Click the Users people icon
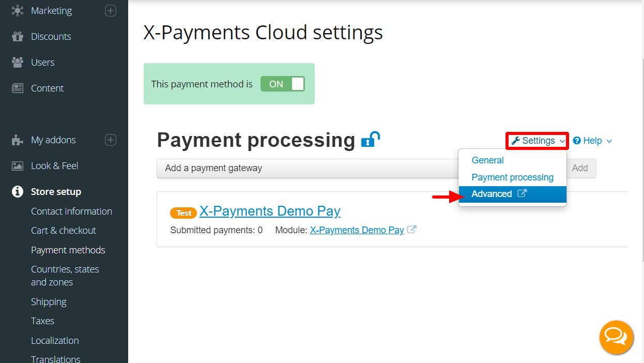 (x=18, y=62)
